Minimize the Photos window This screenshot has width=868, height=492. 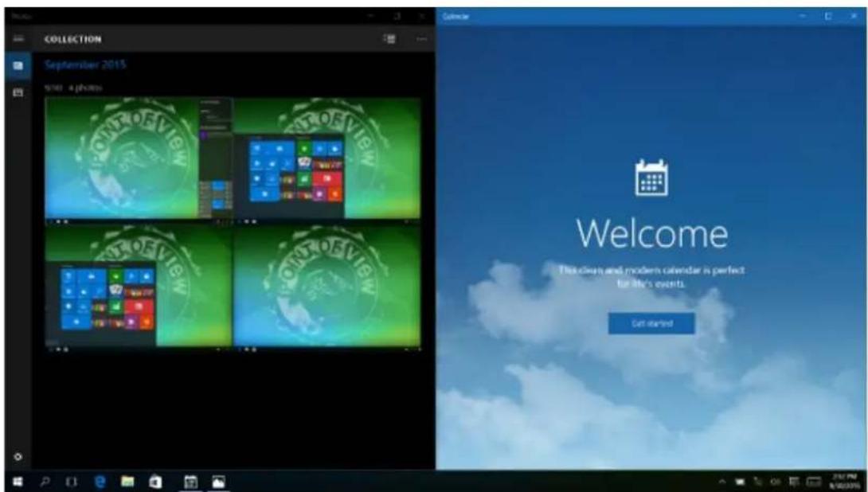coord(369,16)
